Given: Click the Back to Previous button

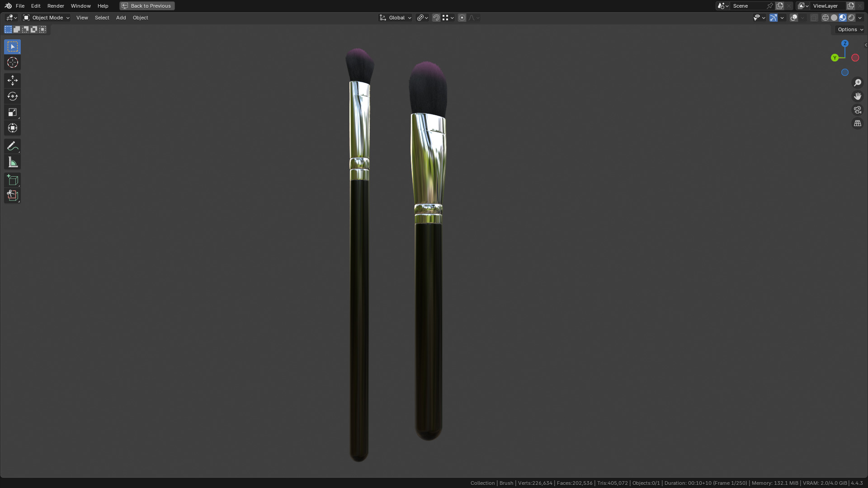Looking at the screenshot, I should [147, 6].
